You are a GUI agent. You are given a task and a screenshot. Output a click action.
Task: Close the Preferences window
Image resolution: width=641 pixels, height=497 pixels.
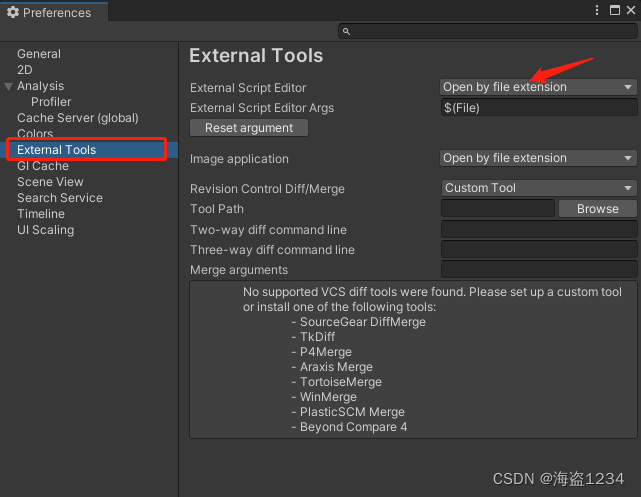click(631, 10)
